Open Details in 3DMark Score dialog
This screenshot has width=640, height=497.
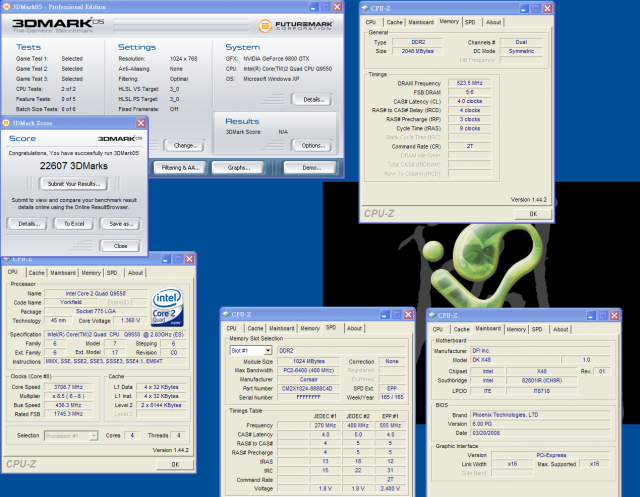pos(28,224)
